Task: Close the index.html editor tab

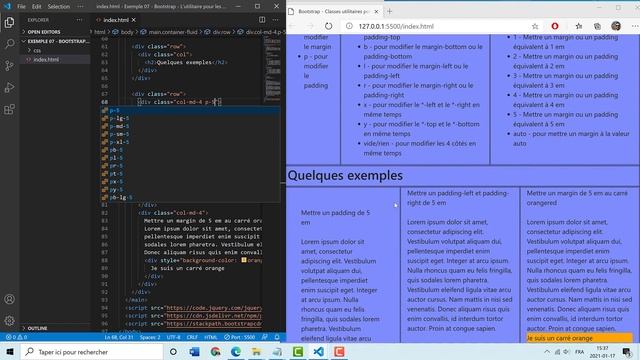Action: [133, 20]
